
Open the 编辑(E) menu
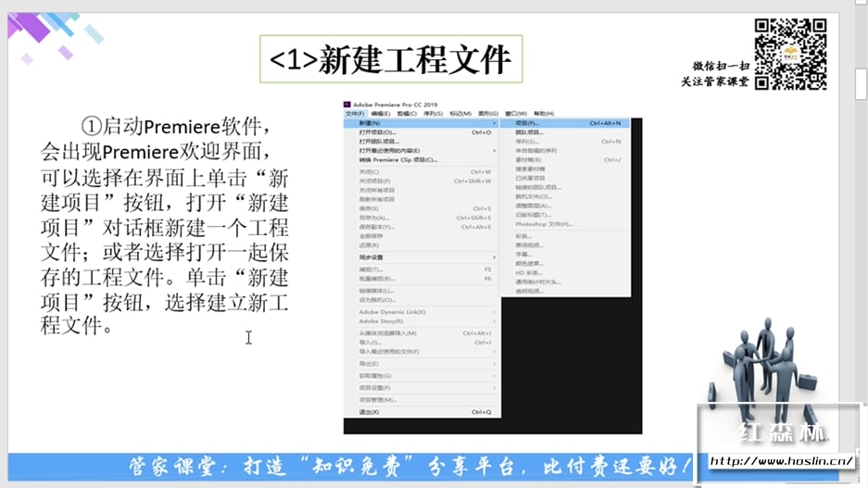(381, 113)
